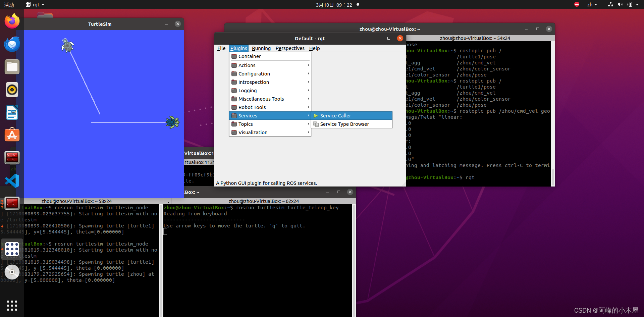Click the Container folder icon in Plugins menu

pyautogui.click(x=234, y=56)
